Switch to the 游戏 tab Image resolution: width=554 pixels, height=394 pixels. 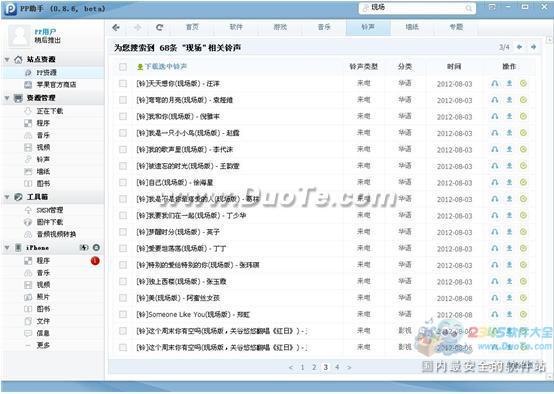point(280,27)
